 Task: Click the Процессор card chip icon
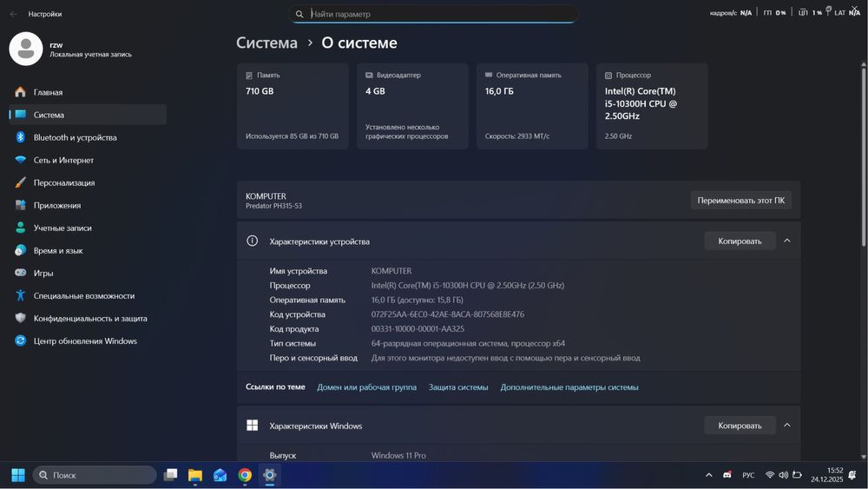pyautogui.click(x=608, y=76)
